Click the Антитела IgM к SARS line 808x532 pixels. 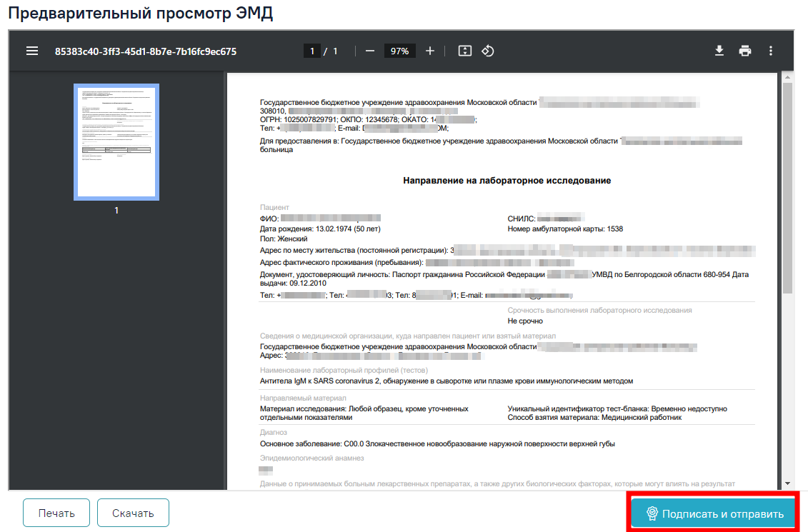tap(447, 381)
